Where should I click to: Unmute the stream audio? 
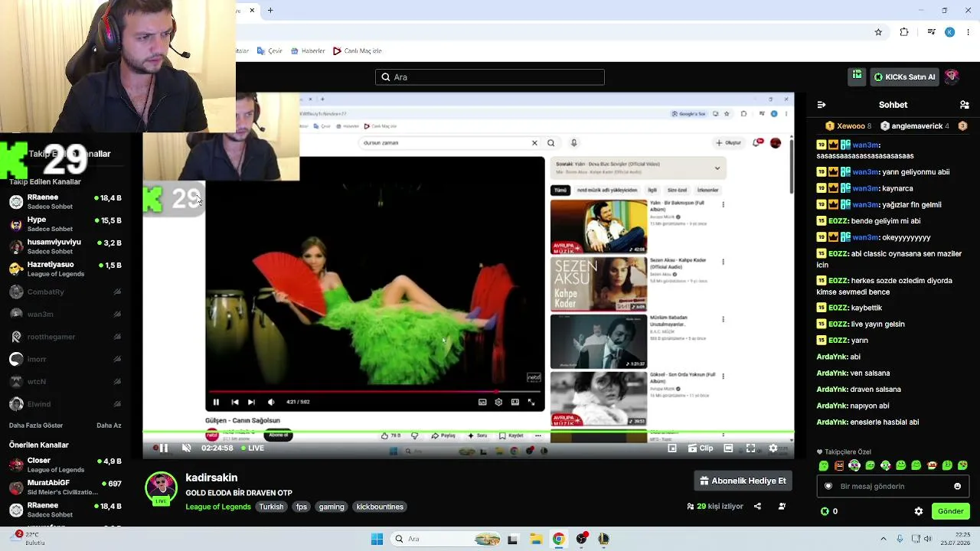tap(186, 448)
